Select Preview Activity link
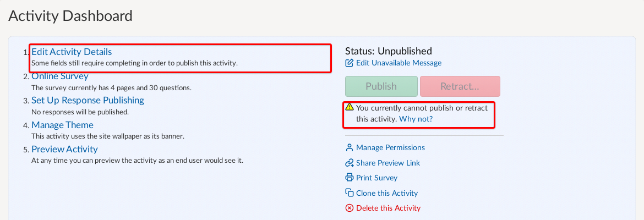This screenshot has width=644, height=220. (64, 149)
